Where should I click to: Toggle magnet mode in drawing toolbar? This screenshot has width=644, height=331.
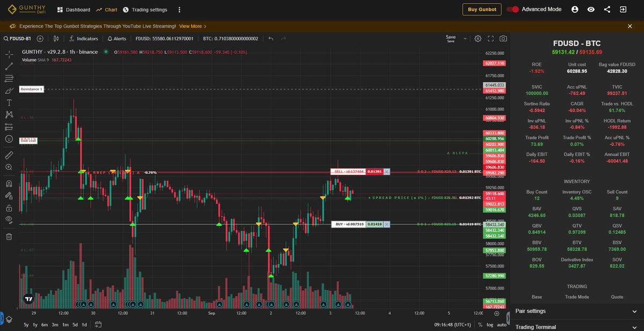click(9, 183)
